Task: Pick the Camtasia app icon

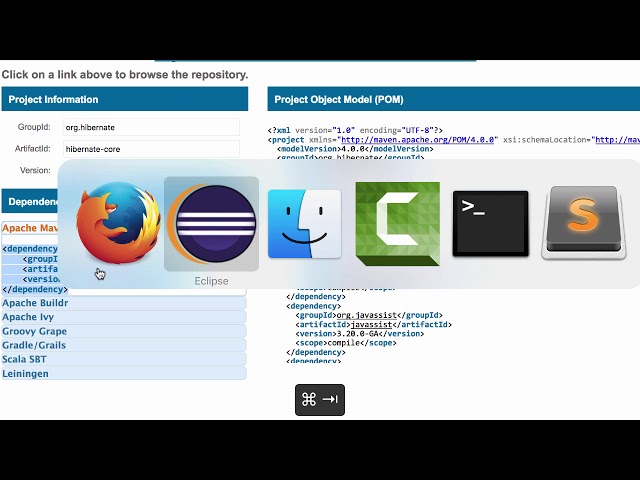Action: tap(398, 224)
